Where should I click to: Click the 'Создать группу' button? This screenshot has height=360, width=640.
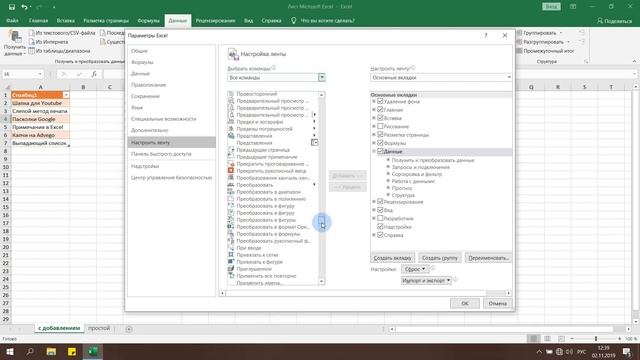point(440,258)
